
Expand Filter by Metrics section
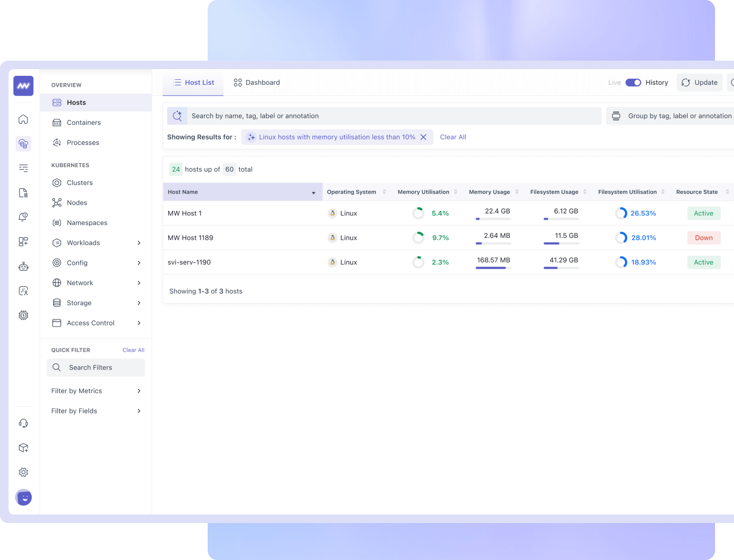tap(139, 391)
